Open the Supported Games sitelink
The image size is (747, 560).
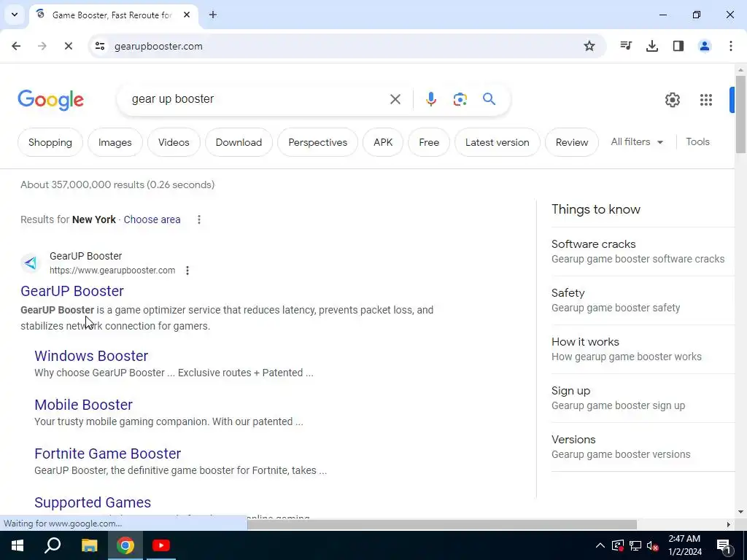tap(93, 502)
